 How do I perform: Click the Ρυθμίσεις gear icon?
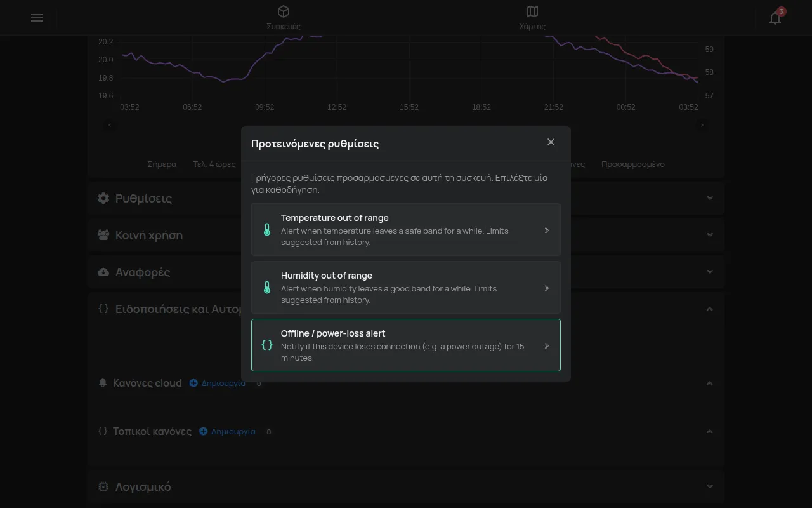pos(103,198)
